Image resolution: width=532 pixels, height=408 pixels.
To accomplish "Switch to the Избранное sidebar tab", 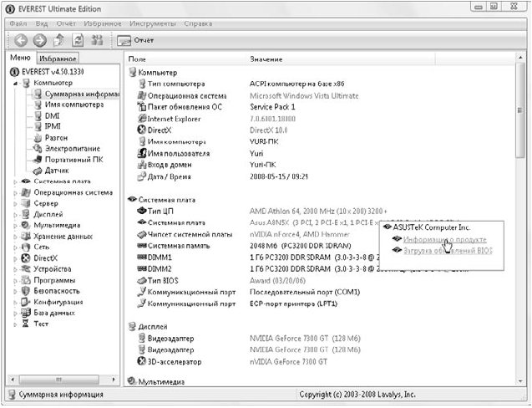I will pyautogui.click(x=58, y=59).
